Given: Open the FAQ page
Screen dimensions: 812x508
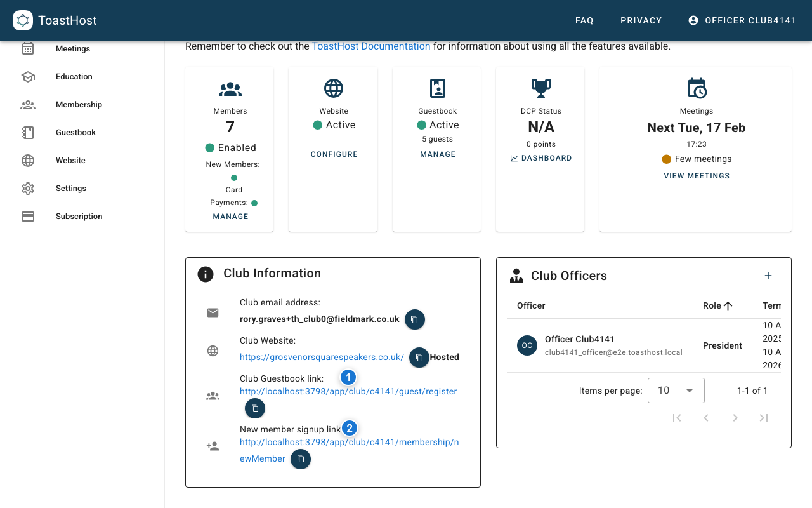Looking at the screenshot, I should 584,20.
